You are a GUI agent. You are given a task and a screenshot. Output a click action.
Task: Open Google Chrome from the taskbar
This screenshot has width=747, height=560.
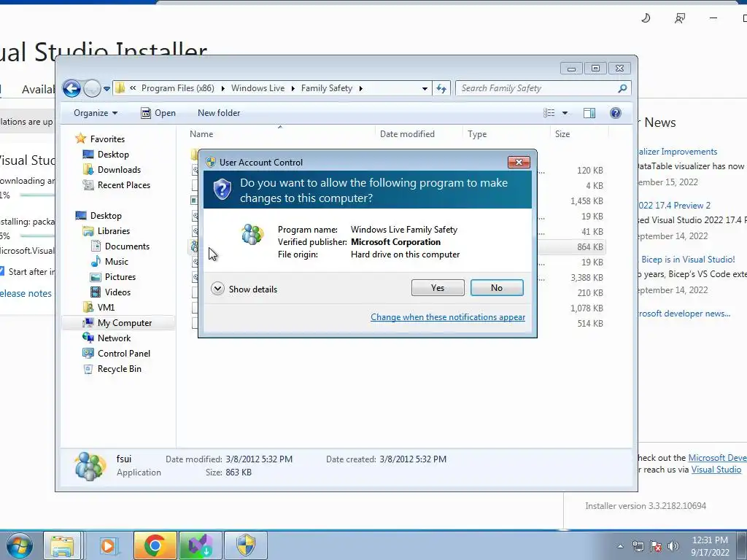pyautogui.click(x=155, y=545)
